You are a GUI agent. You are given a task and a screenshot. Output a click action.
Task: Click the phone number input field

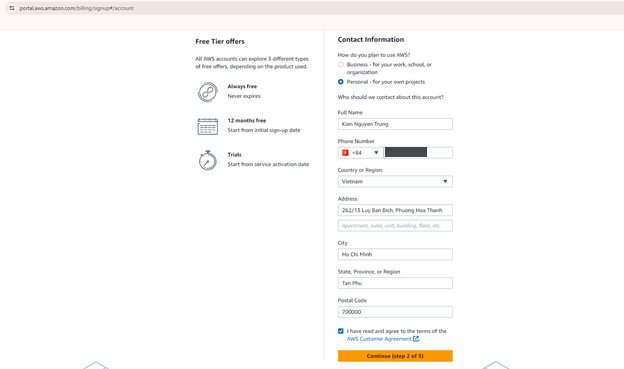[418, 152]
